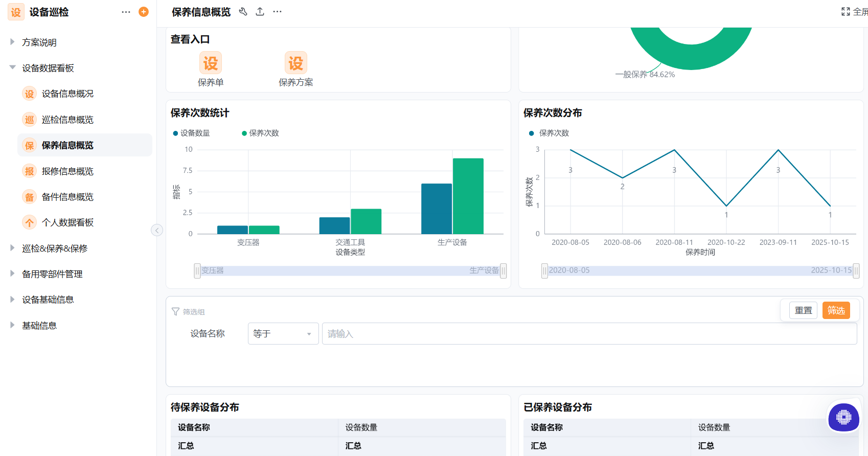Expand the 备用零部件管理 tree section

12,273
